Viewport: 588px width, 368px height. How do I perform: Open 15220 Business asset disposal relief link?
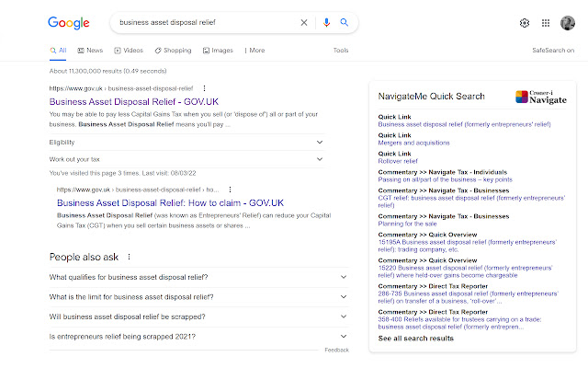tap(465, 271)
